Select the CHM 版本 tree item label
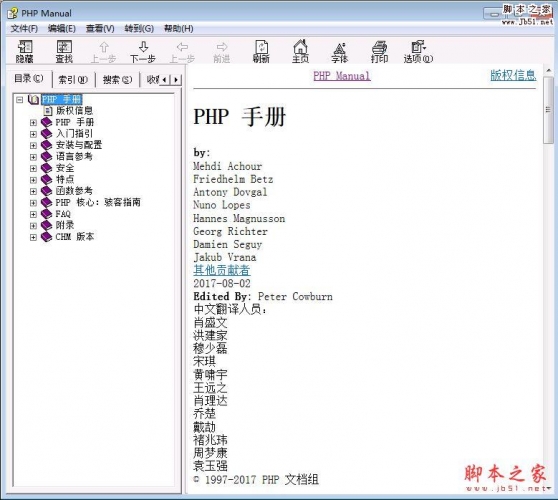 75,237
